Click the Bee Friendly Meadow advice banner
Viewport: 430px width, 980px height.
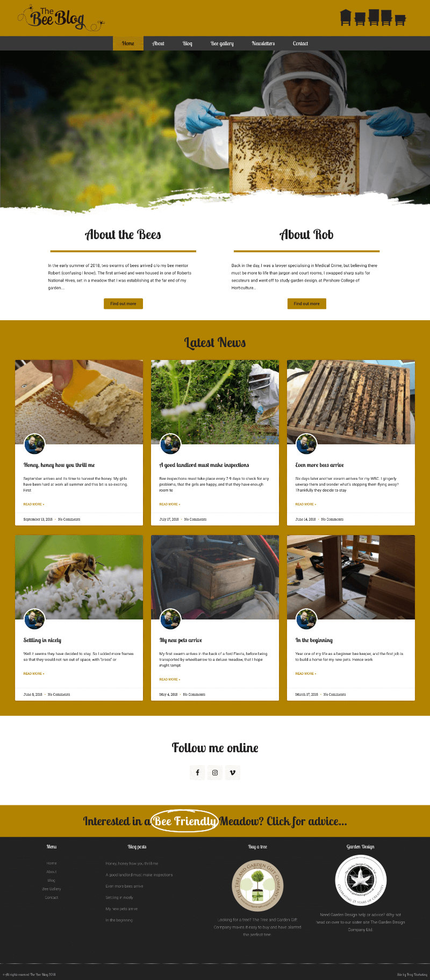point(215,821)
